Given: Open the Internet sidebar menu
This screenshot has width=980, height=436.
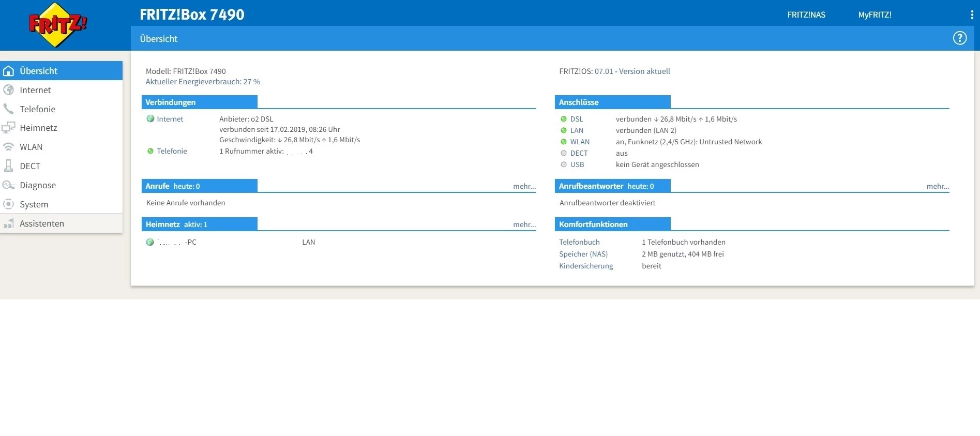Looking at the screenshot, I should pyautogui.click(x=61, y=90).
